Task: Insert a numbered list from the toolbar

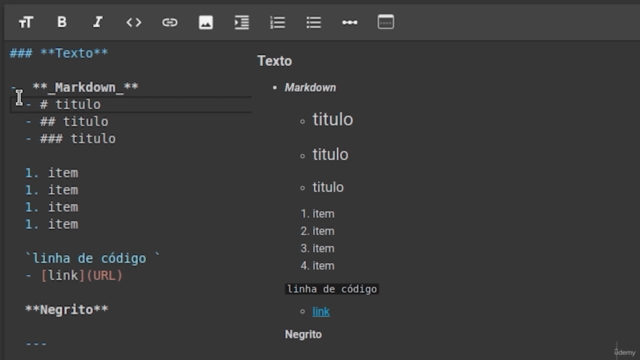Action: coord(278,22)
